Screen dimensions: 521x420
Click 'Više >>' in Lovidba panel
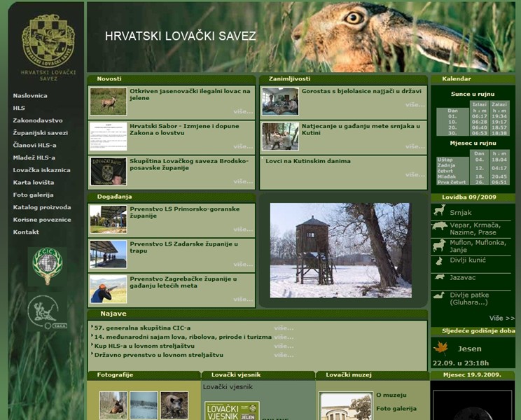tap(501, 318)
